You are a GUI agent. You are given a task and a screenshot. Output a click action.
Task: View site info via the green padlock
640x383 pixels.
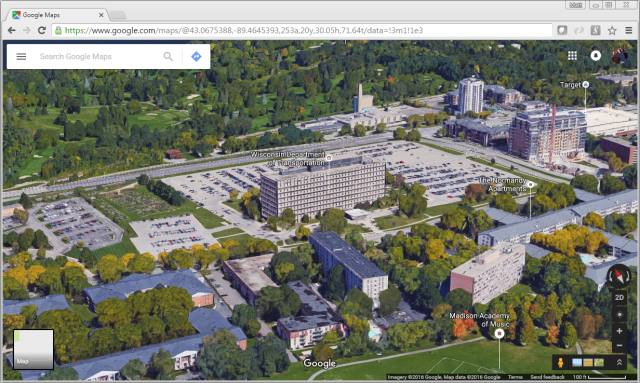click(x=58, y=30)
